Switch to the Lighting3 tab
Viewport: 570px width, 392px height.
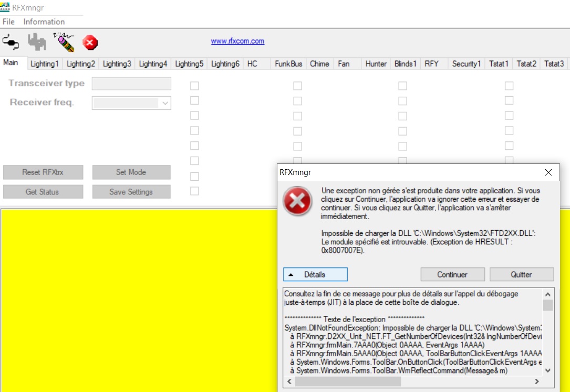click(117, 64)
